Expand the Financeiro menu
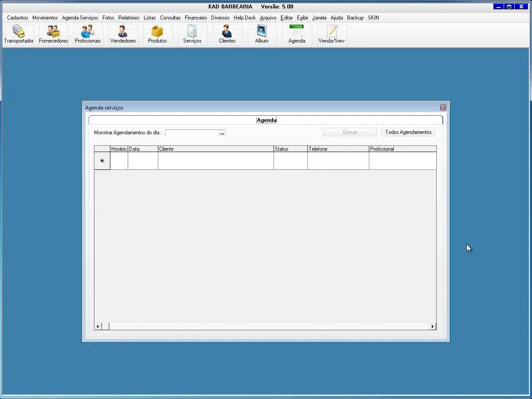Screen dimensions: 532x399 [196, 18]
